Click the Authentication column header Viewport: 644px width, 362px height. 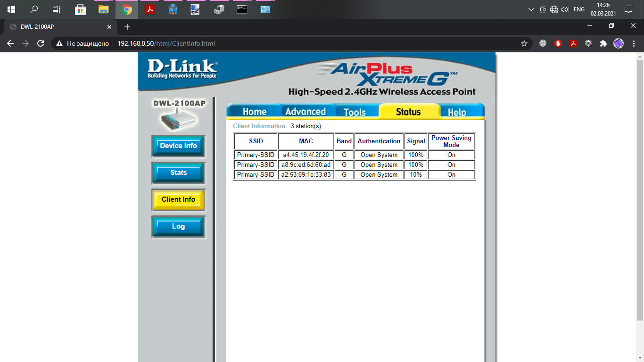tap(379, 141)
